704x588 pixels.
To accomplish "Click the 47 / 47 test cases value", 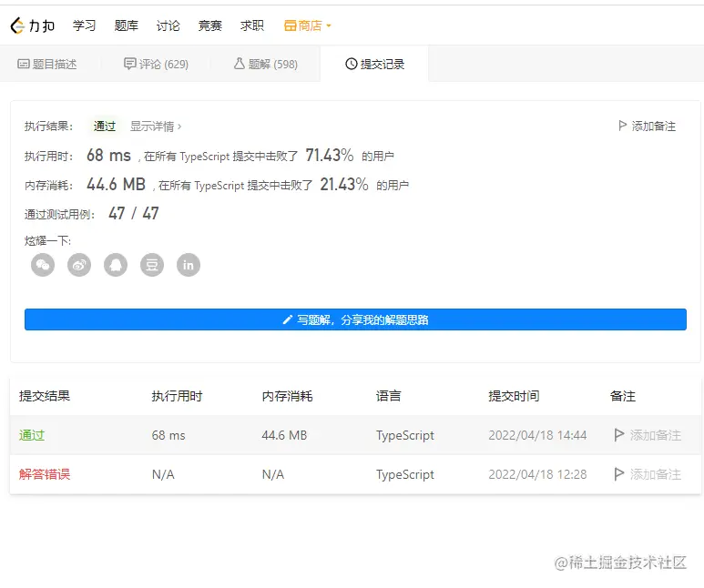I will 134,214.
